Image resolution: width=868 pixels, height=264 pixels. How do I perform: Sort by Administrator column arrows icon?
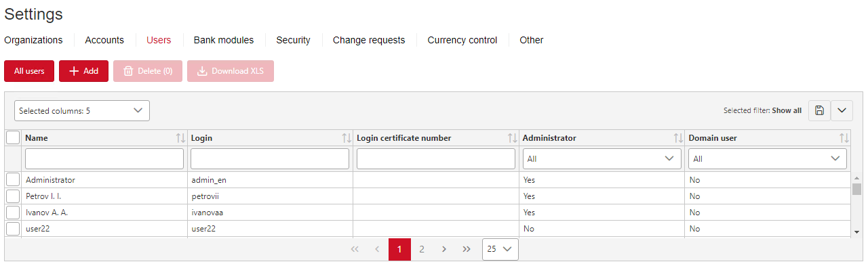pyautogui.click(x=678, y=138)
